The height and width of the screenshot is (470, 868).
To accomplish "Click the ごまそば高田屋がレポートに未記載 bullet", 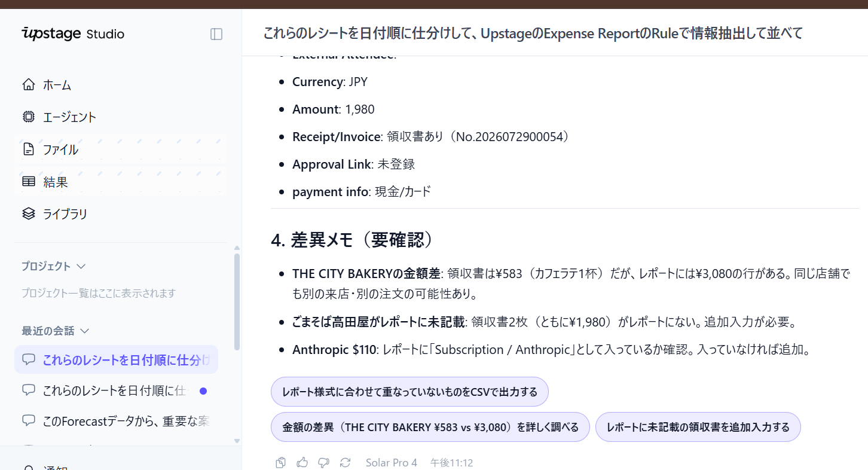I will [544, 322].
